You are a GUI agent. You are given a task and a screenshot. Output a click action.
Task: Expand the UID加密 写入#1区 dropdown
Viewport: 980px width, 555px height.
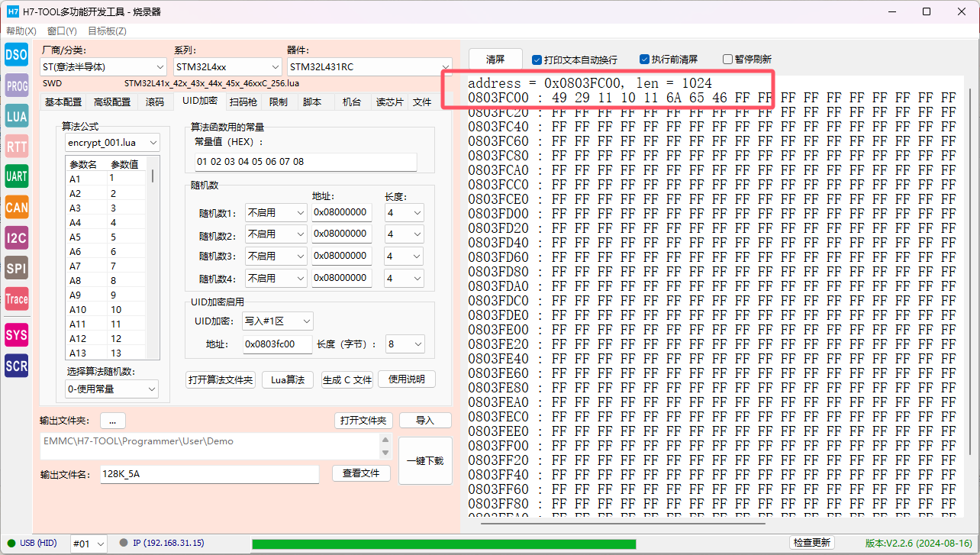[x=277, y=321]
